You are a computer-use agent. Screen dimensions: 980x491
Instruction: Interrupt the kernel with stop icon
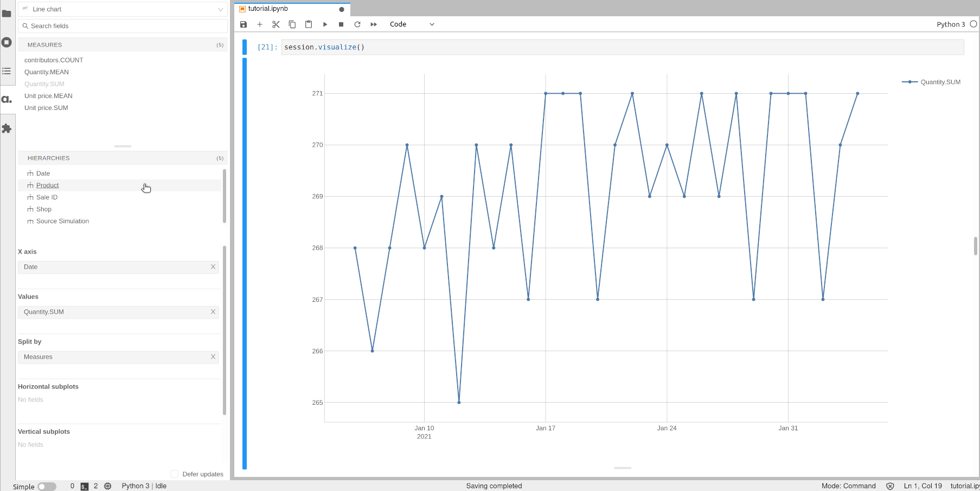(341, 24)
